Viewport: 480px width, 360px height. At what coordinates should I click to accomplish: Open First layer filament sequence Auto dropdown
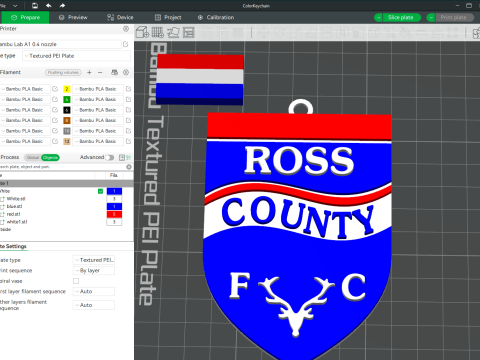[x=94, y=291]
